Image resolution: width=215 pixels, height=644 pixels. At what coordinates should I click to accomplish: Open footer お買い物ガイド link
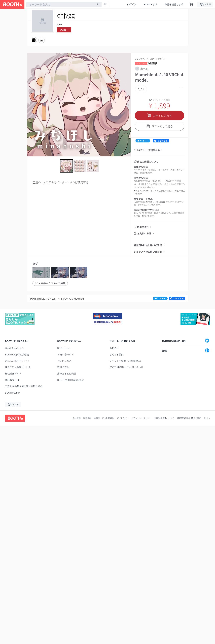(65, 354)
